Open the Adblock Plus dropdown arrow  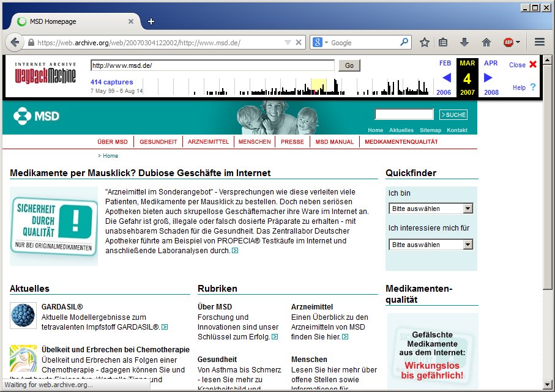[x=518, y=42]
